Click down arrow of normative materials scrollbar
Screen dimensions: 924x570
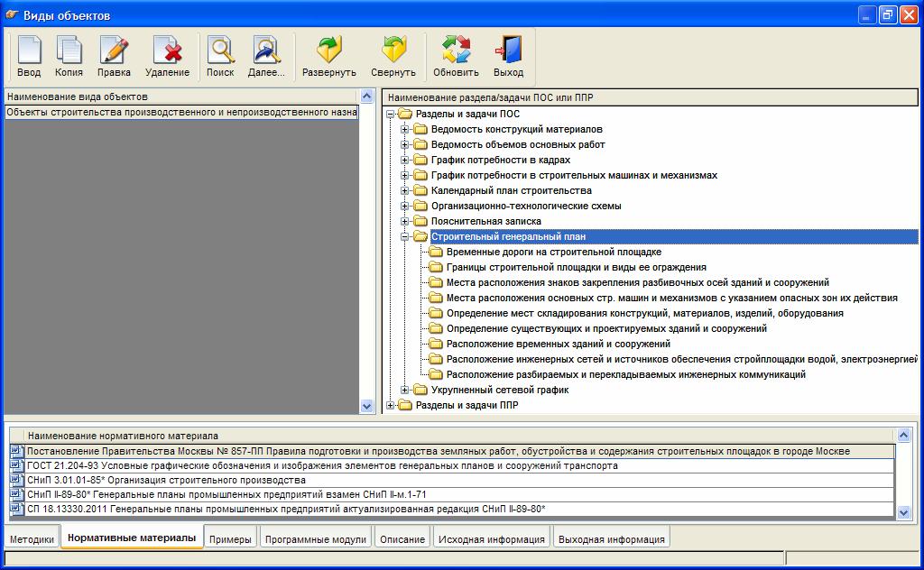pyautogui.click(x=904, y=513)
